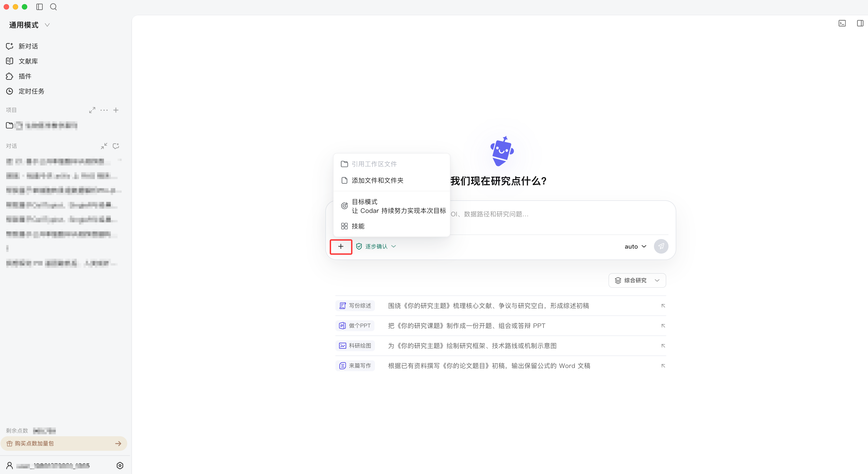Image resolution: width=868 pixels, height=474 pixels.
Task: Enable 目标模式 goal mode option
Action: pos(392,206)
